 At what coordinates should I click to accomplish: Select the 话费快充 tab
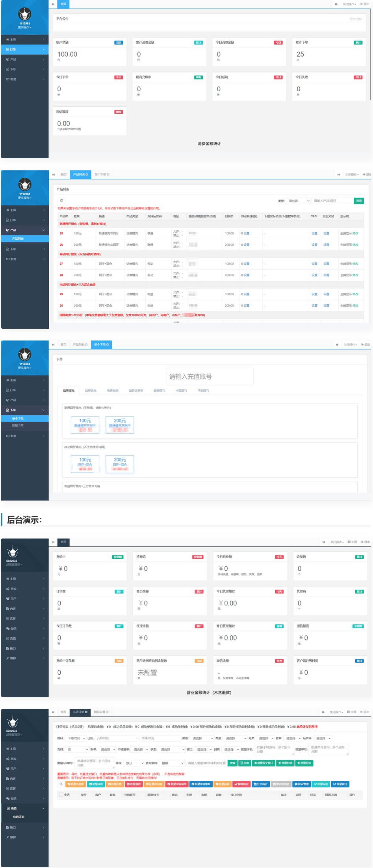[x=91, y=391]
